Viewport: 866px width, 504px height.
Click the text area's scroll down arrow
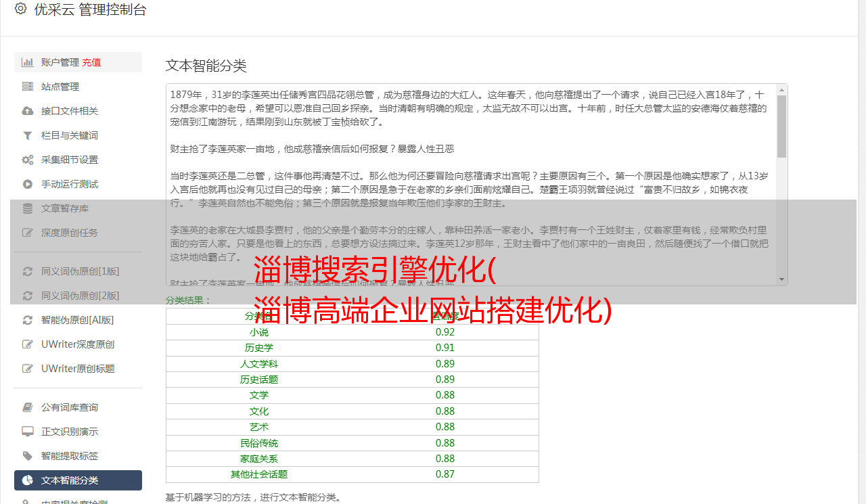(x=781, y=279)
